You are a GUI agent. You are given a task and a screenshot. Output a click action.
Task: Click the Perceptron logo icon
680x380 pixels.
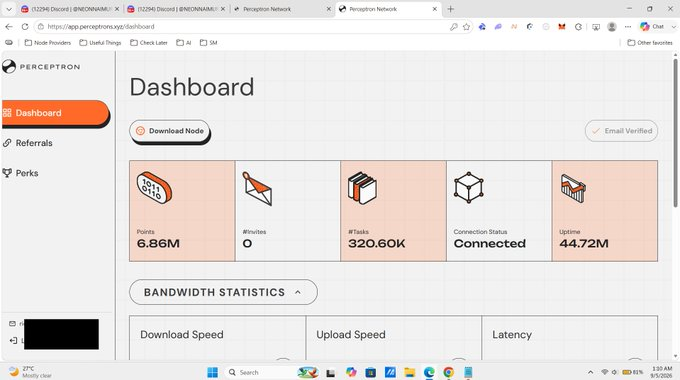tap(9, 67)
